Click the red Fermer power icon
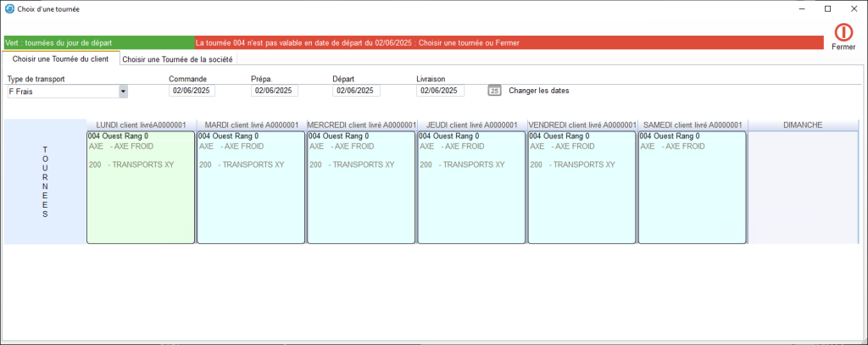Screen dimensions: 868x345 843,32
